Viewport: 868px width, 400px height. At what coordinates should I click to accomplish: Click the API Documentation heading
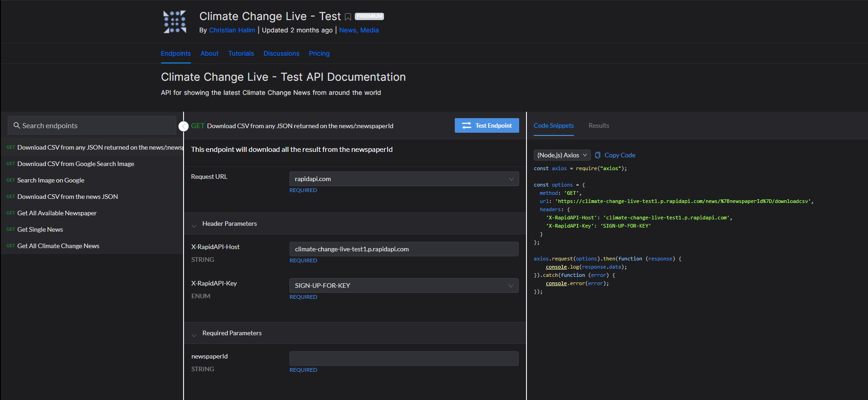283,77
